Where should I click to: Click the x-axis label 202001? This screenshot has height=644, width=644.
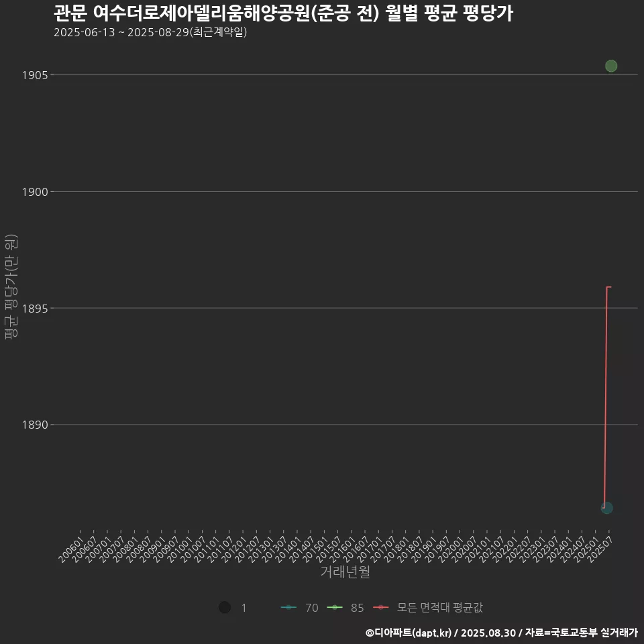point(451,549)
